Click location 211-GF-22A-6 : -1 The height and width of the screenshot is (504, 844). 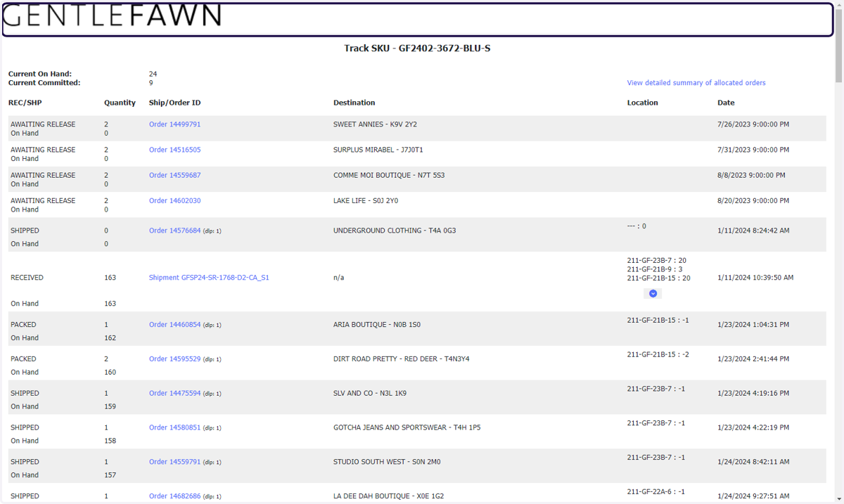point(656,492)
